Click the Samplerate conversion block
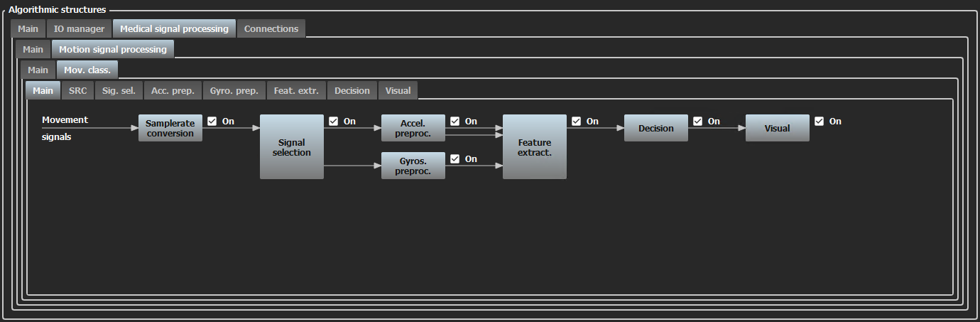Screen dimensions: 980x322 click(170, 128)
